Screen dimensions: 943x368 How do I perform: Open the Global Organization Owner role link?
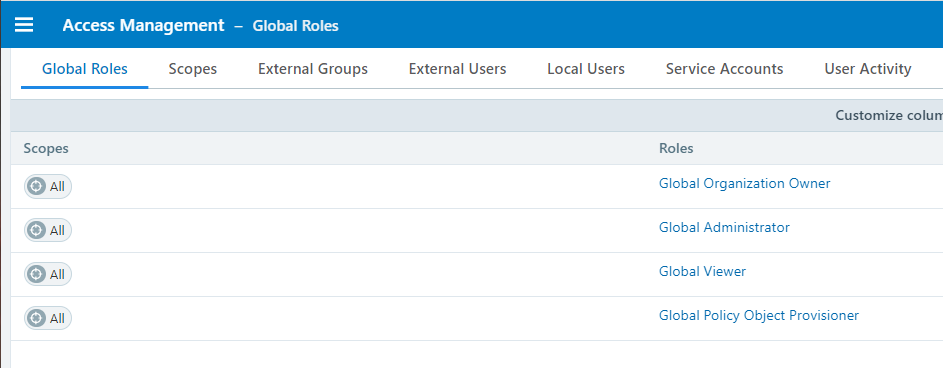click(x=745, y=183)
